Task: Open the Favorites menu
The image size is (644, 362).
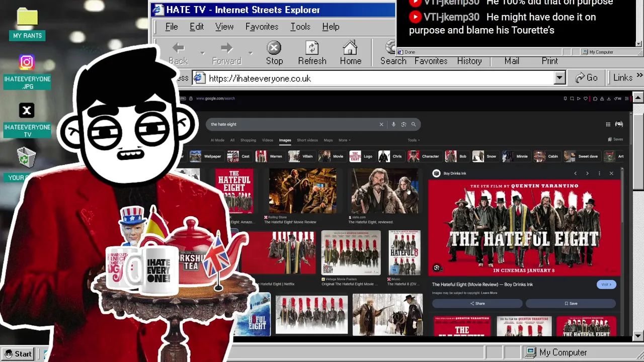Action: (x=262, y=27)
